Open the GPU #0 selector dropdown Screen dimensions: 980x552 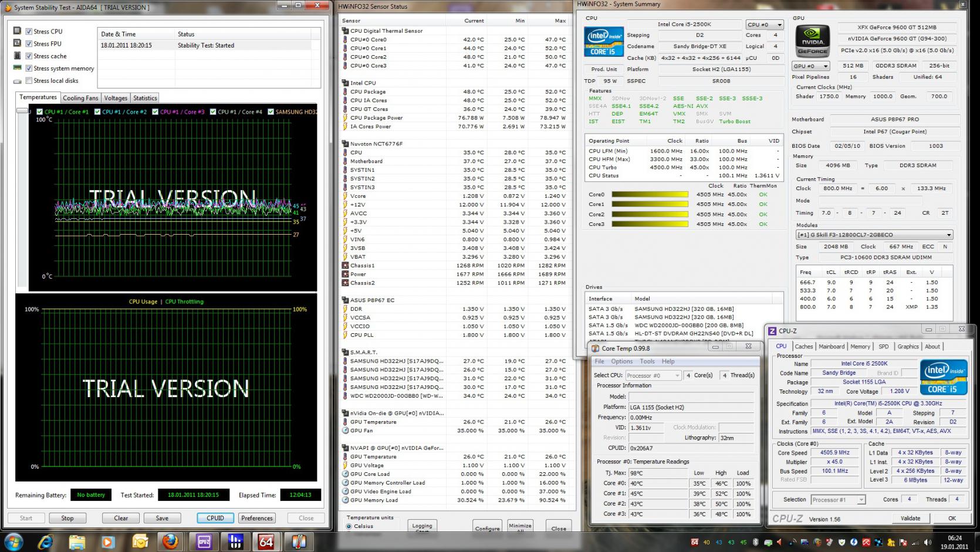point(810,66)
